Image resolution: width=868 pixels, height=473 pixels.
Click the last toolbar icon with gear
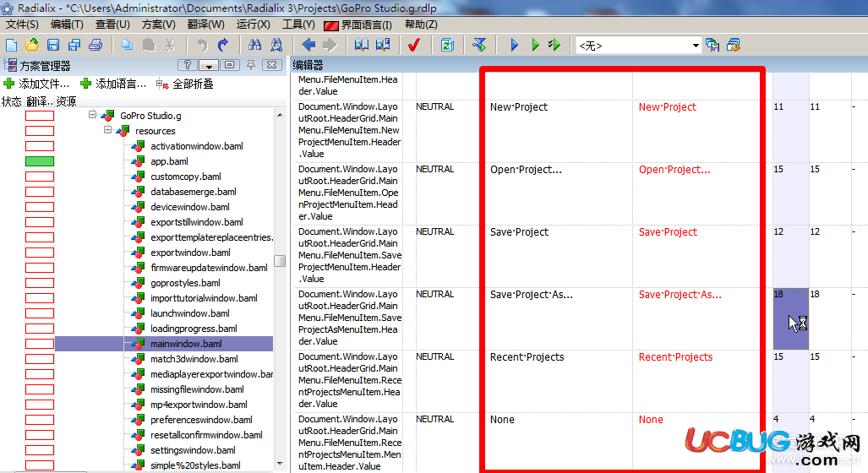[x=734, y=46]
